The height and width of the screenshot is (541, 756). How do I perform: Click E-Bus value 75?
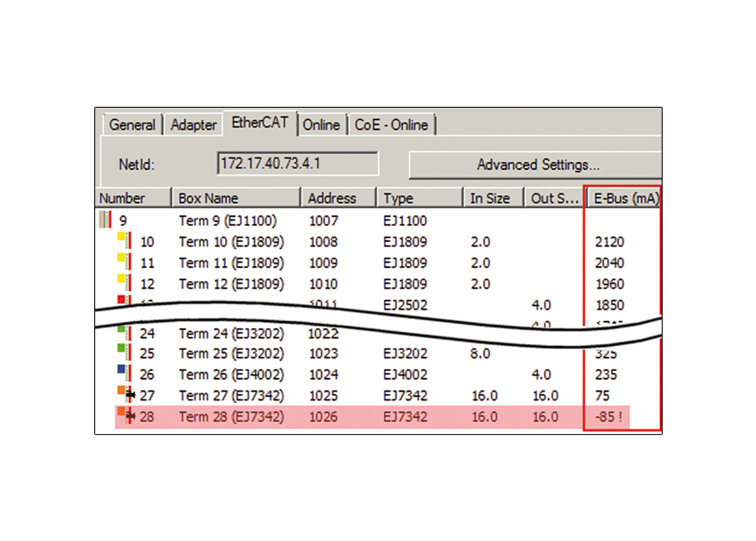tap(602, 396)
